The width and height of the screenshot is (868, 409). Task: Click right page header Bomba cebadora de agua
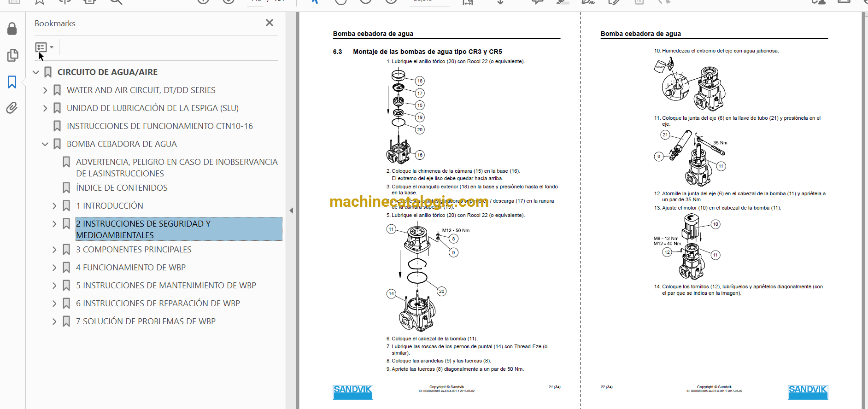tap(641, 34)
